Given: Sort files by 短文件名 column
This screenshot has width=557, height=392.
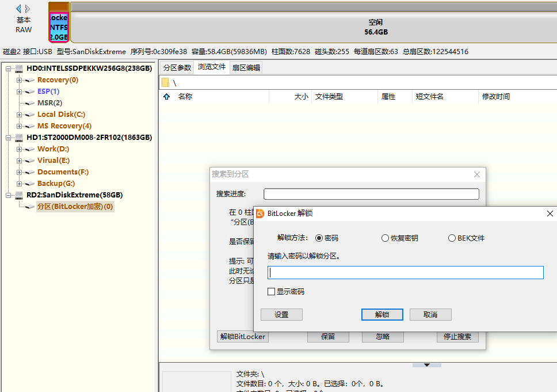Looking at the screenshot, I should [x=429, y=97].
